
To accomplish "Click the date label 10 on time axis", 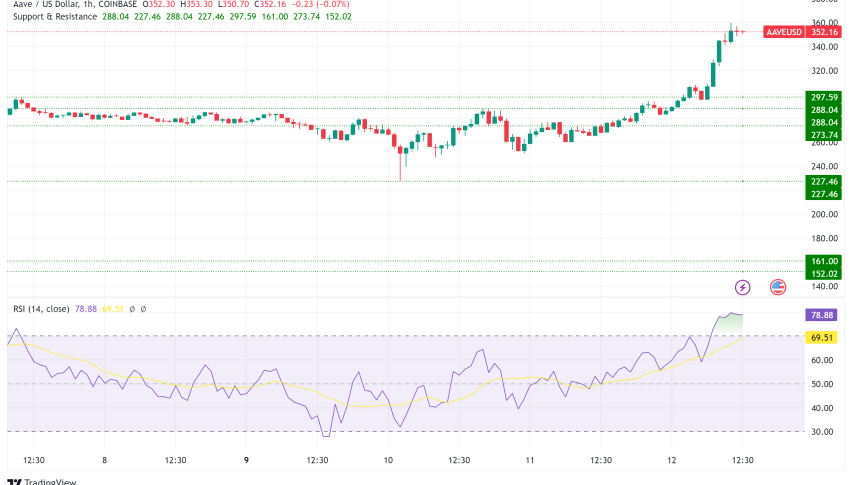I will tap(388, 460).
